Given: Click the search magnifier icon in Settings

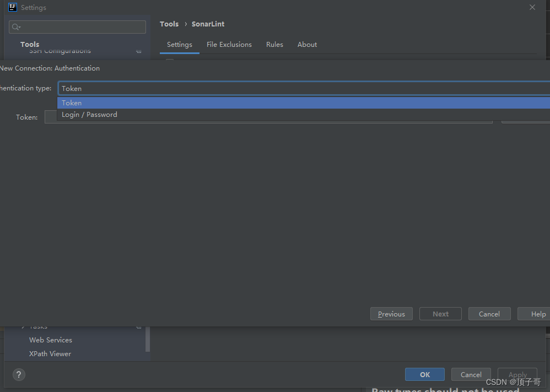Looking at the screenshot, I should pyautogui.click(x=14, y=26).
